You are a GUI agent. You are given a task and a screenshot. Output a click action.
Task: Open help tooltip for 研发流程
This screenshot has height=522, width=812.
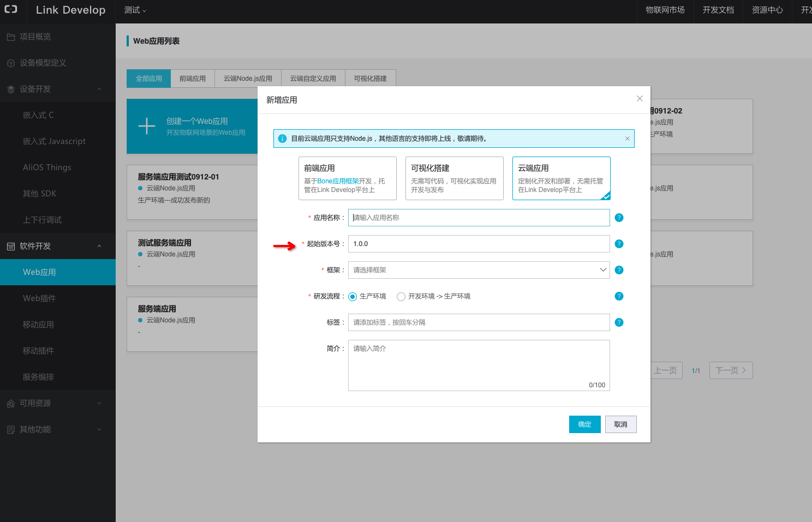coord(619,296)
